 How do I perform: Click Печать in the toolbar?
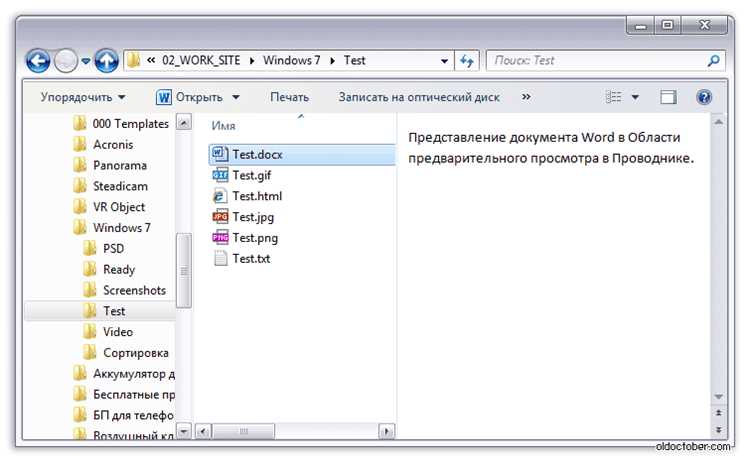[289, 97]
